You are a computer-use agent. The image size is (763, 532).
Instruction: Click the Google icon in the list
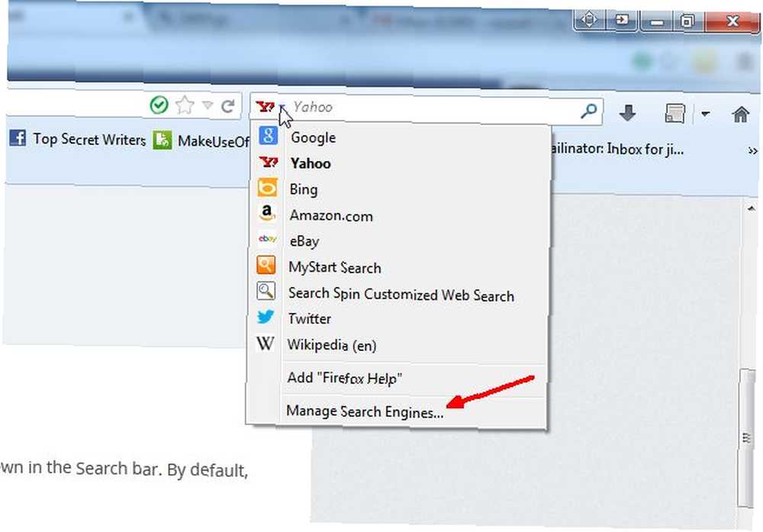click(268, 135)
